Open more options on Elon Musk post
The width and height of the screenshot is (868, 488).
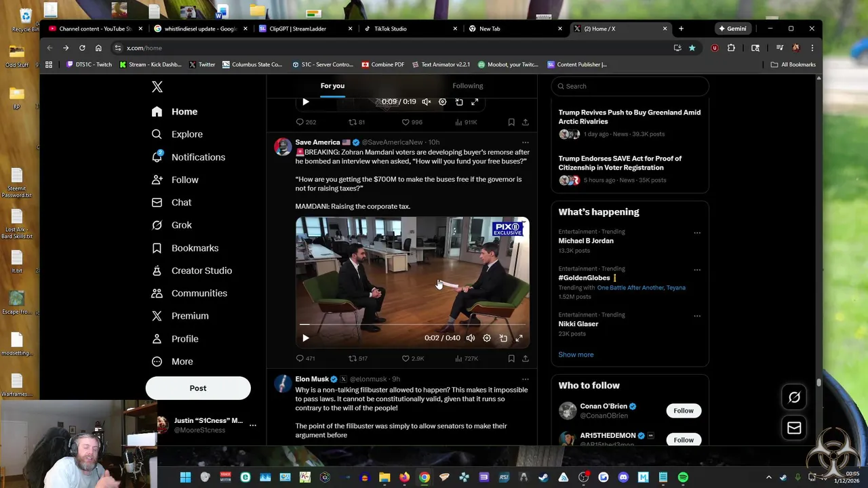525,379
